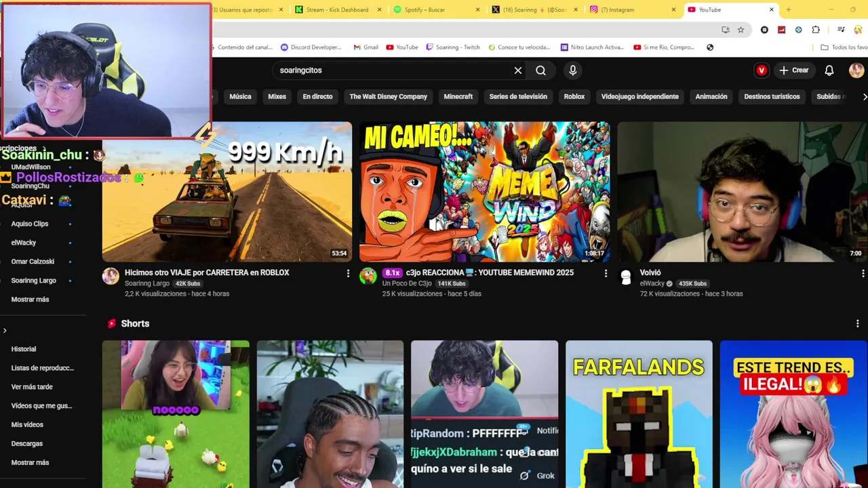
Task: Open the Nitro Launch Activa bookmark
Action: tap(592, 47)
